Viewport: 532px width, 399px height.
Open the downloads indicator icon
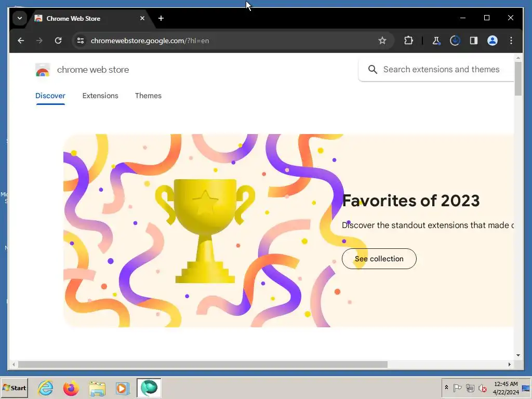pyautogui.click(x=455, y=41)
